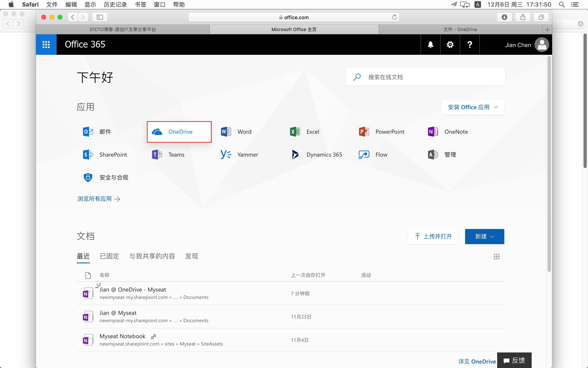Click input source A menu bar icon
The image size is (588, 368).
[478, 4]
